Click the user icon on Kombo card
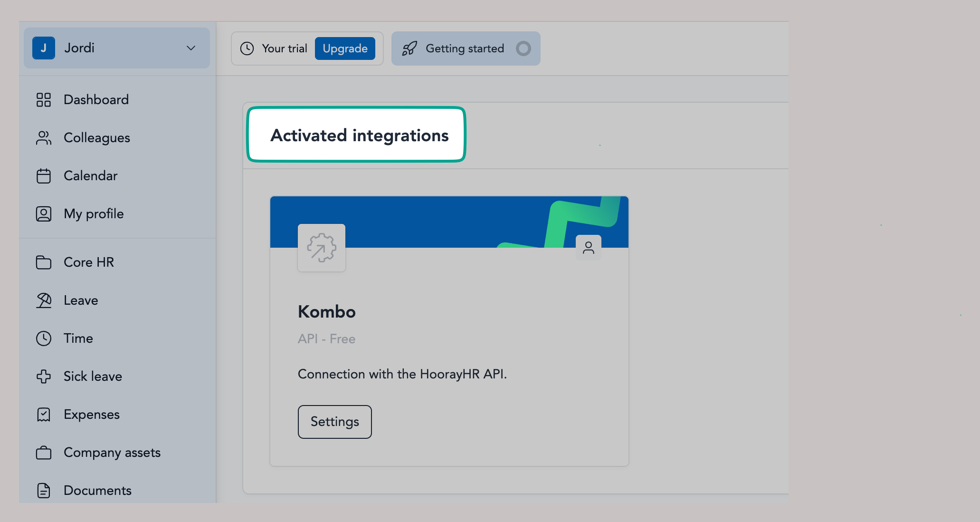The height and width of the screenshot is (522, 980). click(x=588, y=248)
